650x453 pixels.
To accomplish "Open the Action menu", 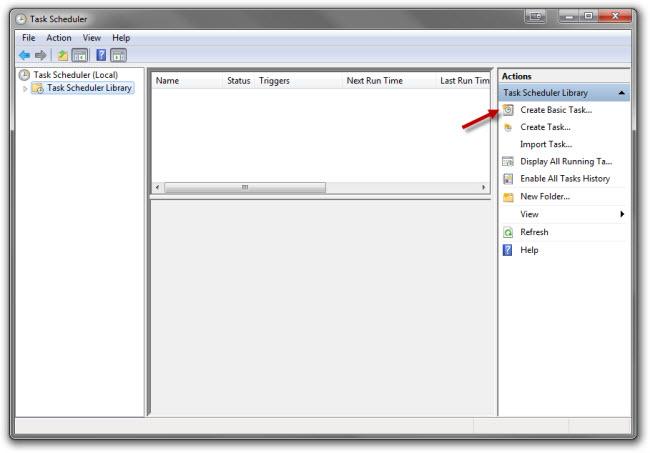I will pyautogui.click(x=59, y=38).
